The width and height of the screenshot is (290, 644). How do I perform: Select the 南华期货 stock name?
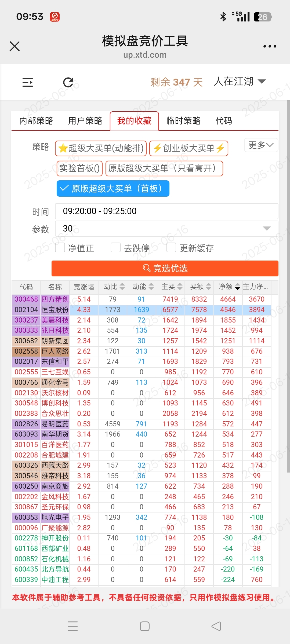[x=55, y=434]
